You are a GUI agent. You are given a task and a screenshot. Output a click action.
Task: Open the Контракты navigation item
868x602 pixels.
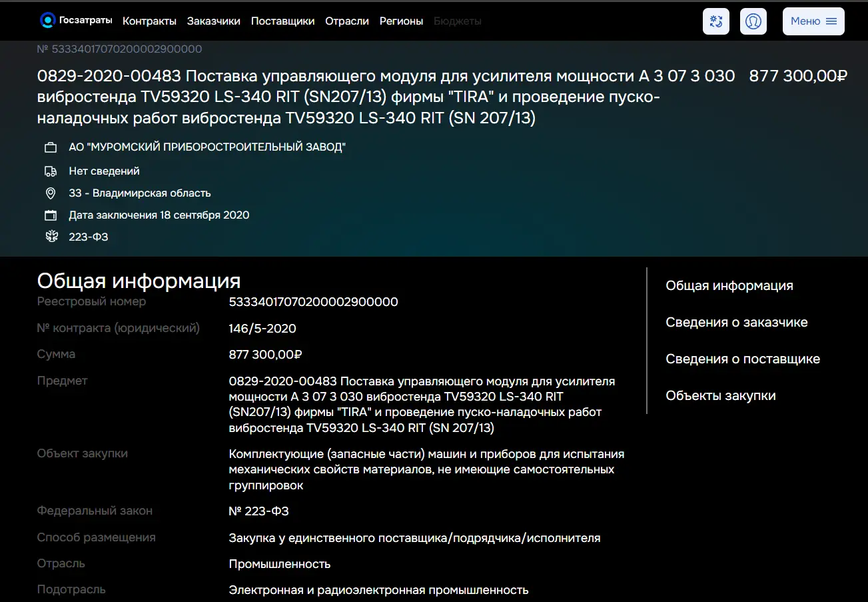coord(149,21)
